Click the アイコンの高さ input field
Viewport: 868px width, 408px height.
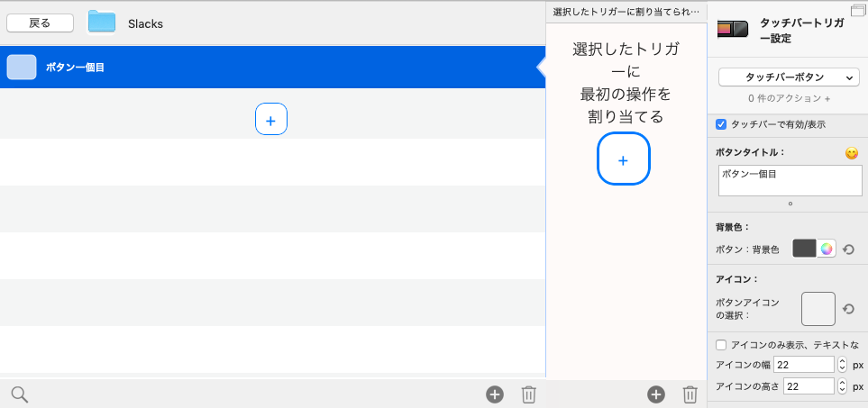[x=809, y=386]
